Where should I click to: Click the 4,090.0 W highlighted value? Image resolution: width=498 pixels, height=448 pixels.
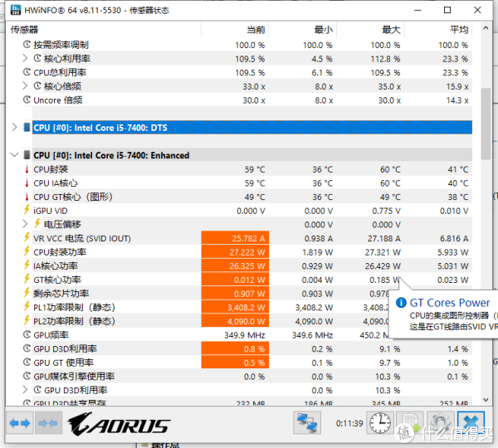[246, 321]
